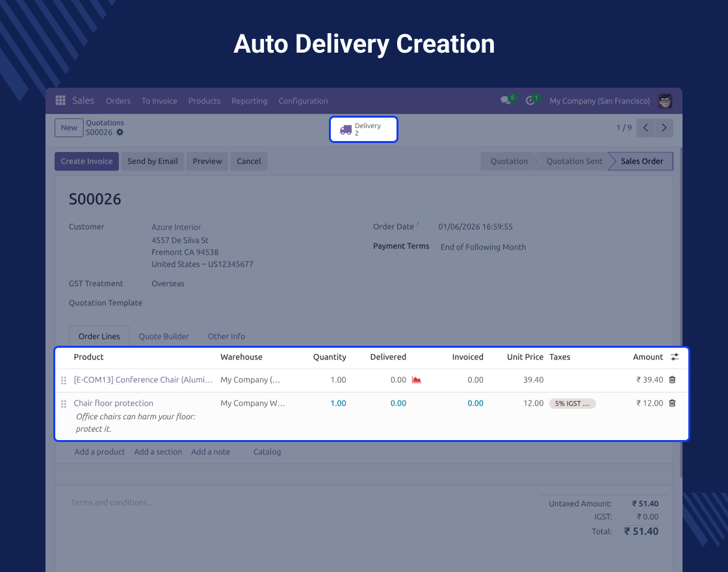Click the Unit Price column header
The height and width of the screenshot is (572, 728).
(525, 357)
